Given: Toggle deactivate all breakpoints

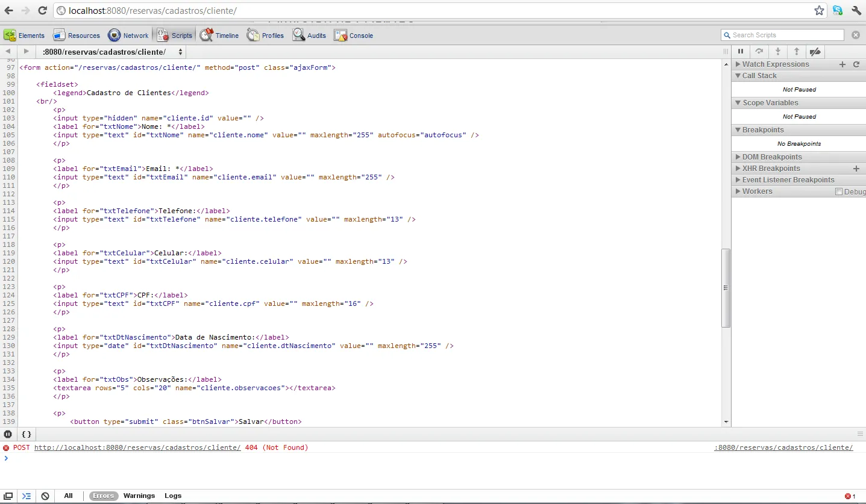Looking at the screenshot, I should (815, 52).
